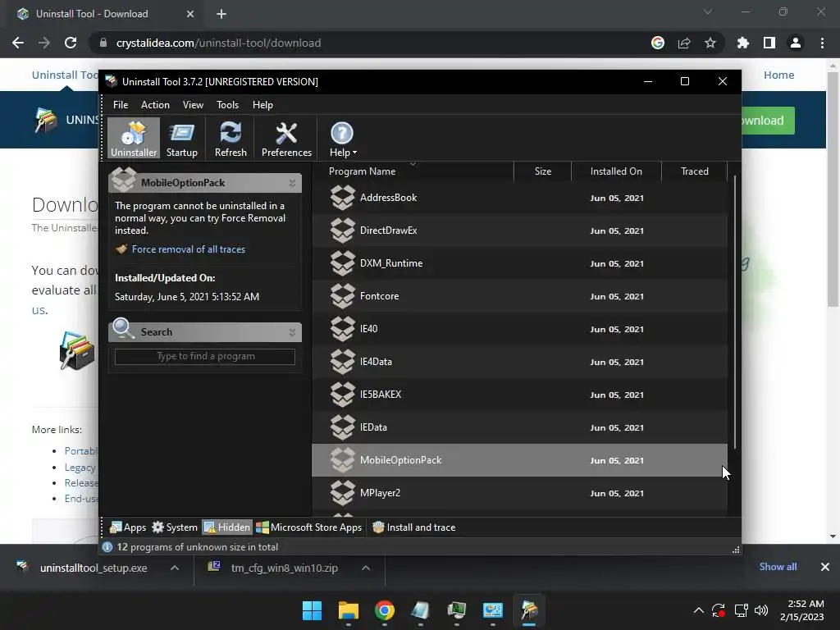Image resolution: width=840 pixels, height=630 pixels.
Task: Sort by Installed On column
Action: point(616,171)
